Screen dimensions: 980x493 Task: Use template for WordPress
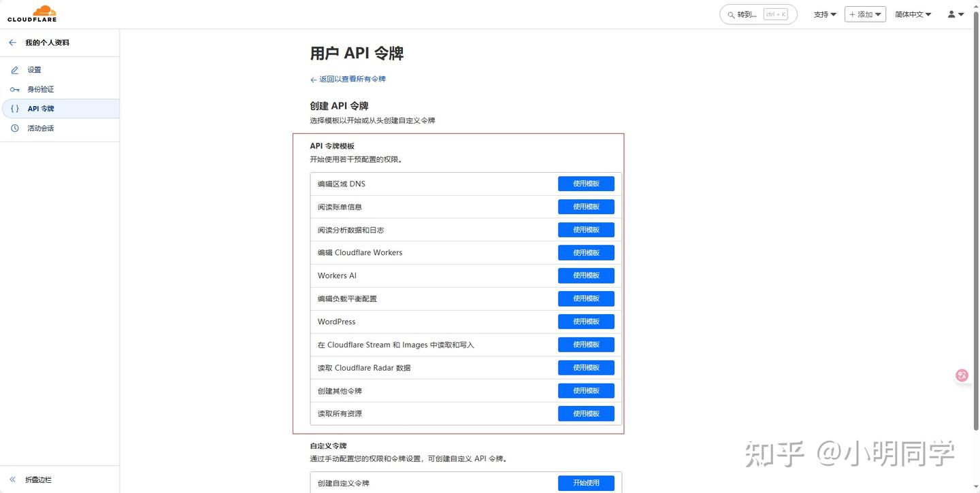coord(586,322)
